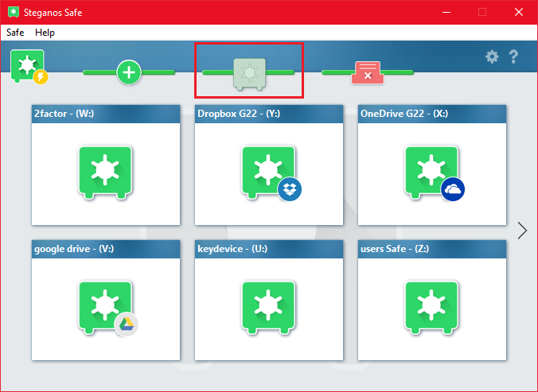
Task: Open the Safe menu
Action: point(15,33)
